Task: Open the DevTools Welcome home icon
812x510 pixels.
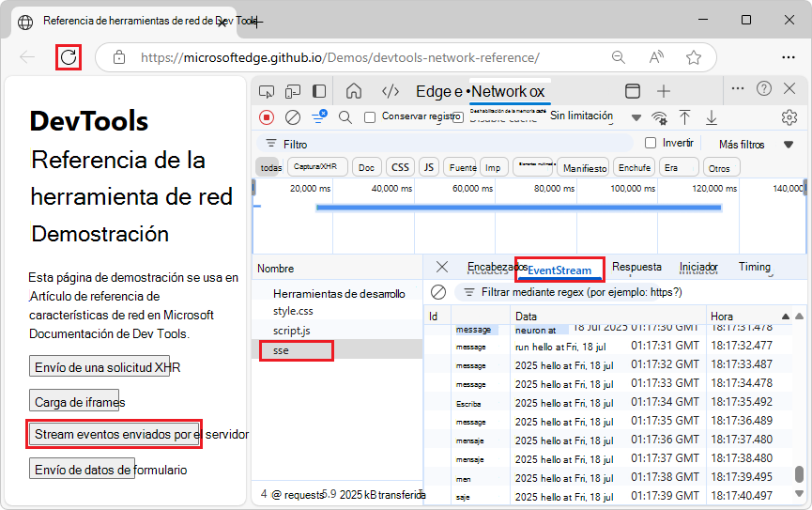Action: 354,91
